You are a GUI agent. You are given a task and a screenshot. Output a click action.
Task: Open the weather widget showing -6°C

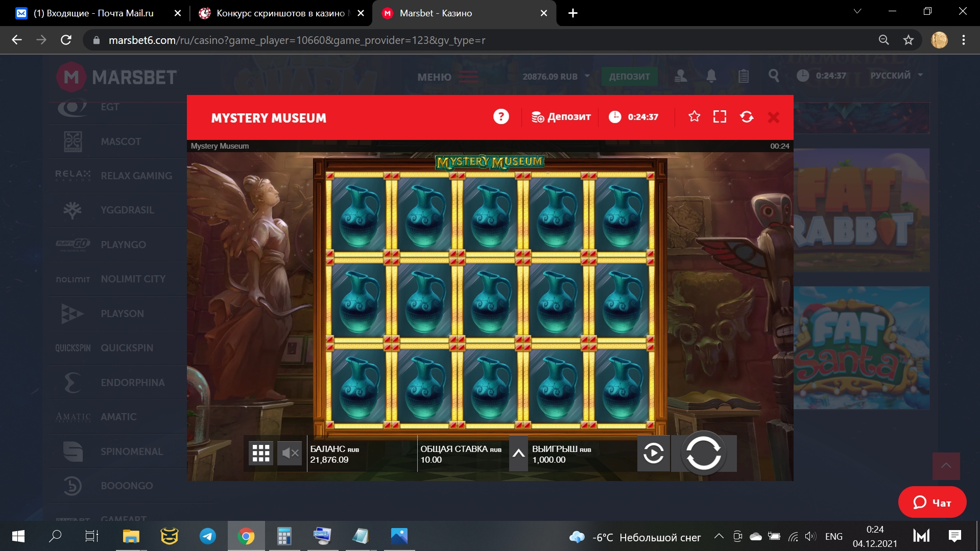(x=635, y=537)
